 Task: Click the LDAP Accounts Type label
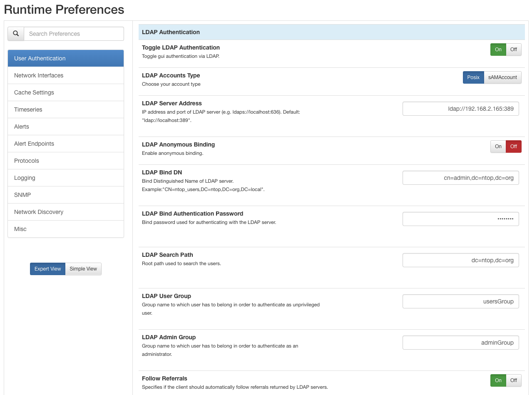click(171, 75)
